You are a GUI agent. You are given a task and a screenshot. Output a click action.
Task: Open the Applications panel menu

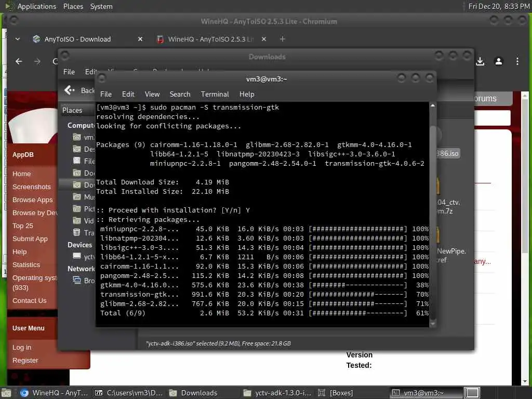pos(37,6)
